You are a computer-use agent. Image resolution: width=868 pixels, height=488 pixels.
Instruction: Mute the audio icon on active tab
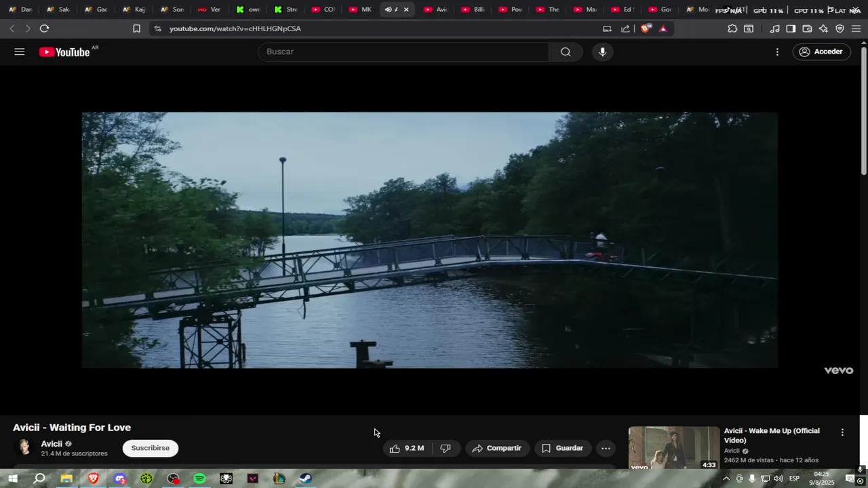(x=388, y=9)
